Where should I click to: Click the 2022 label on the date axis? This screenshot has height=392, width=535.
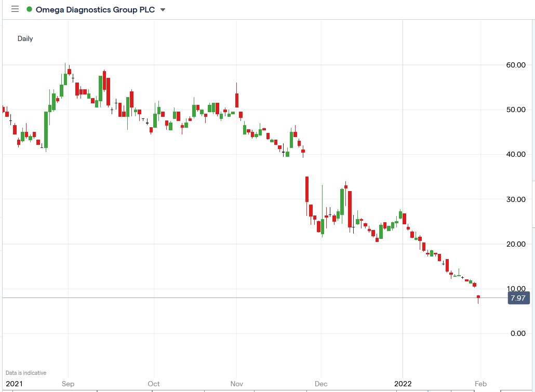[404, 384]
